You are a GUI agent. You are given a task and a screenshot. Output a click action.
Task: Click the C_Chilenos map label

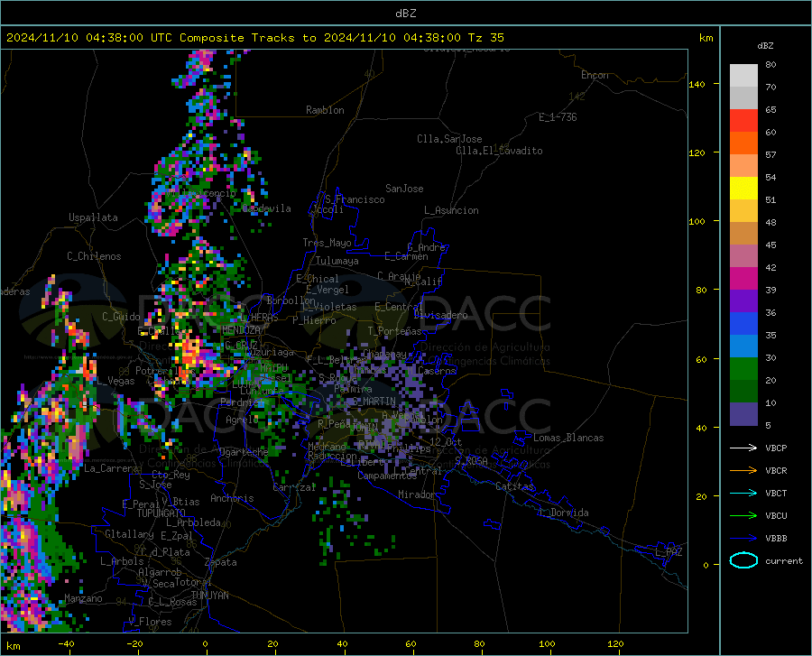click(94, 256)
